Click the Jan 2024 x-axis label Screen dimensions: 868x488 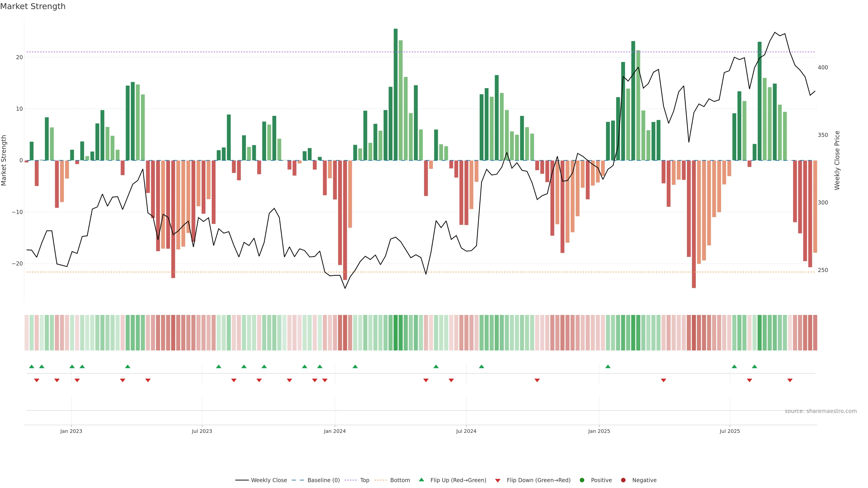coord(335,431)
